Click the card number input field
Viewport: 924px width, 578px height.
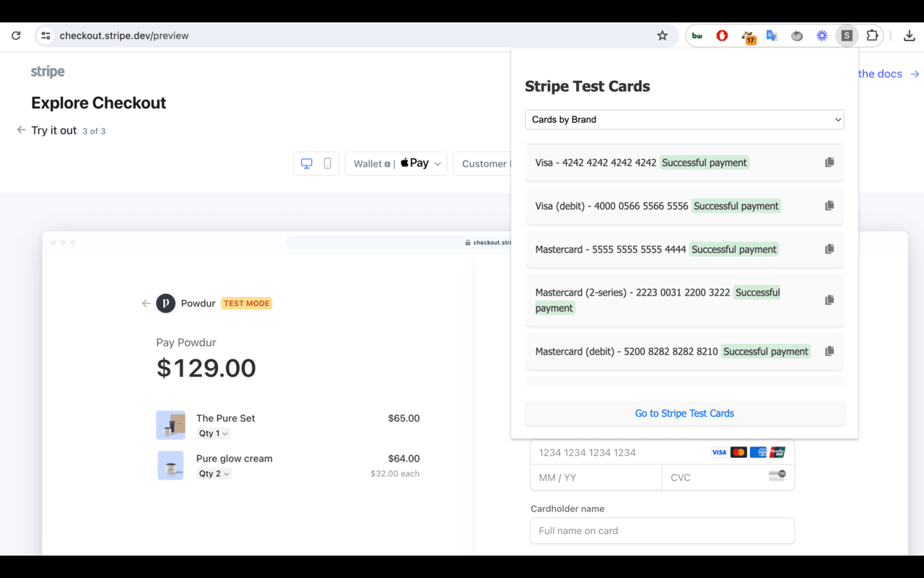tap(614, 452)
